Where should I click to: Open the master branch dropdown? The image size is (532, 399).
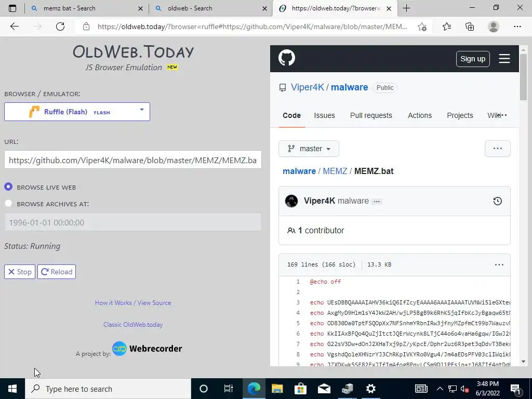coord(309,149)
